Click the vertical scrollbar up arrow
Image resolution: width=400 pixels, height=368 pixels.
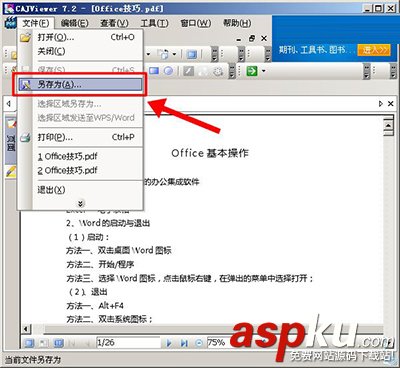(388, 125)
